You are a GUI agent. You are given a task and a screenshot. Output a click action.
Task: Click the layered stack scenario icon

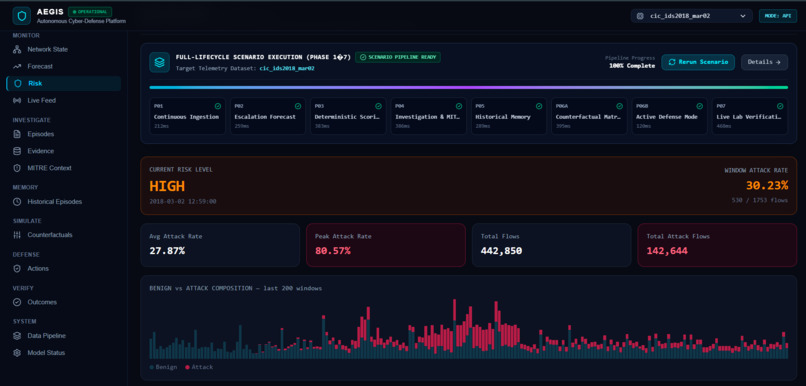[x=159, y=62]
